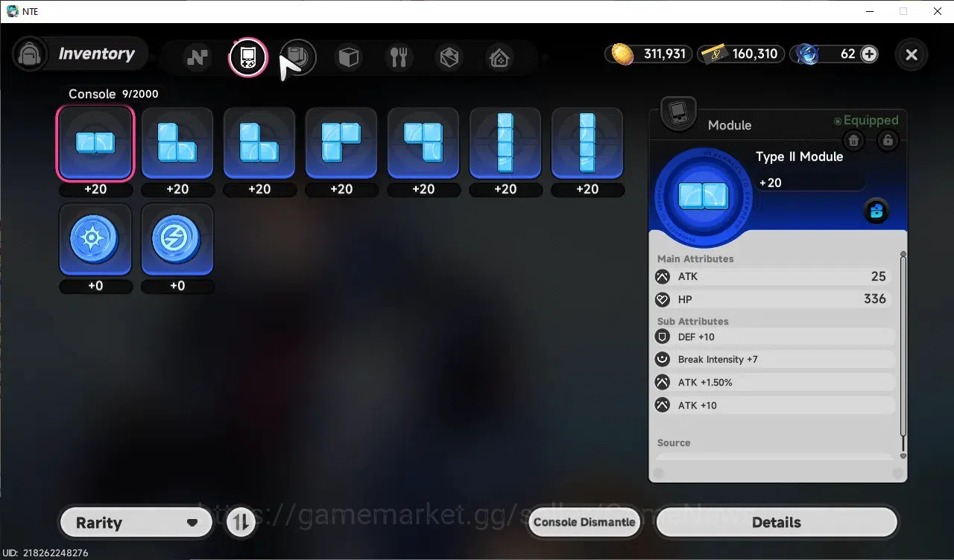
Task: Select the handheld console category tab
Action: coord(247,57)
